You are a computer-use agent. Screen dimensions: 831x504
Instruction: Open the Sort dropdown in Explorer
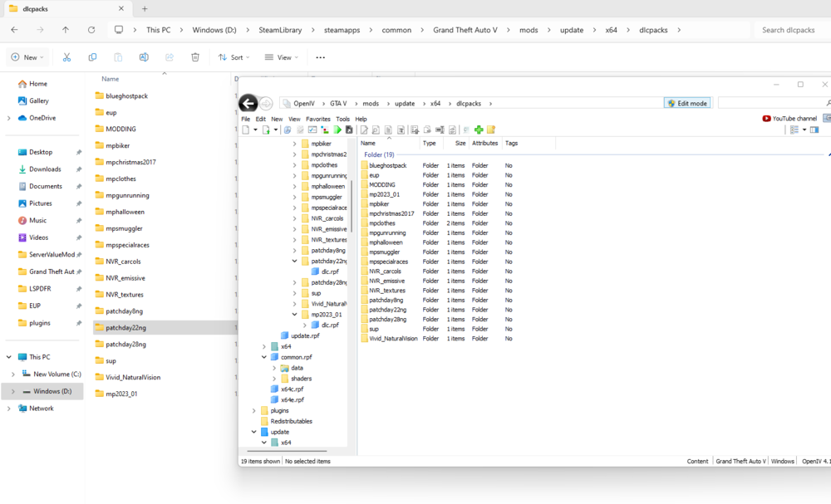pyautogui.click(x=234, y=56)
